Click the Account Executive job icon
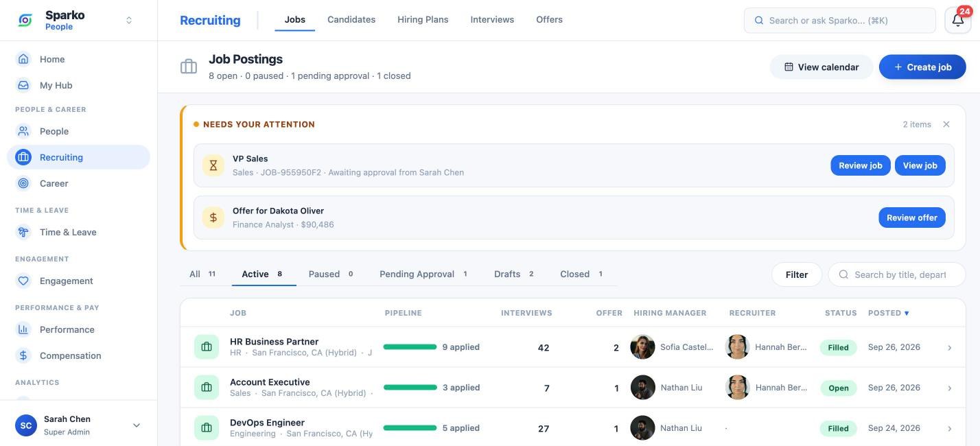980x446 pixels. (x=207, y=388)
